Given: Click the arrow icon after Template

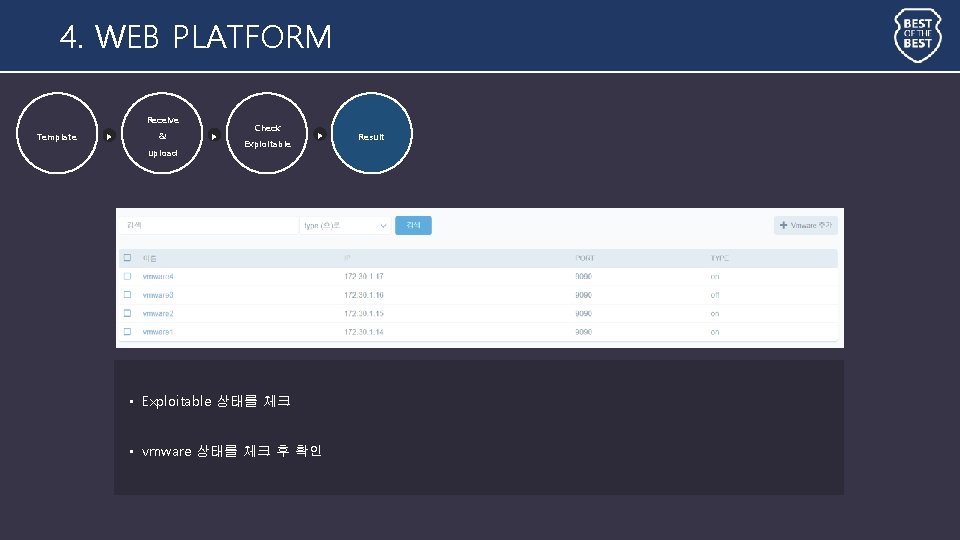Looking at the screenshot, I should pyautogui.click(x=109, y=136).
